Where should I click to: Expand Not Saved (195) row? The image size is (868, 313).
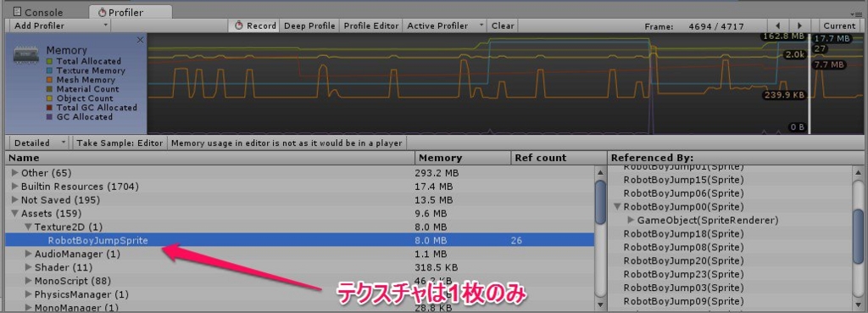click(x=15, y=200)
